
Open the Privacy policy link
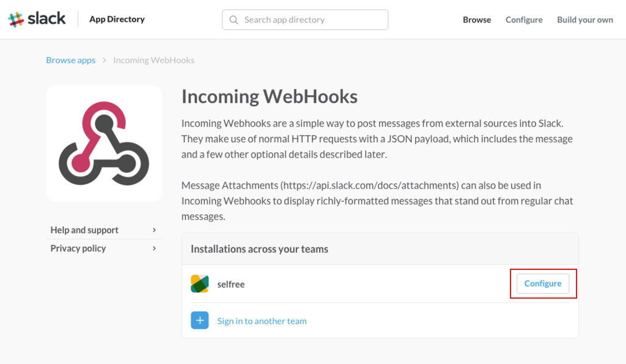[x=78, y=249]
